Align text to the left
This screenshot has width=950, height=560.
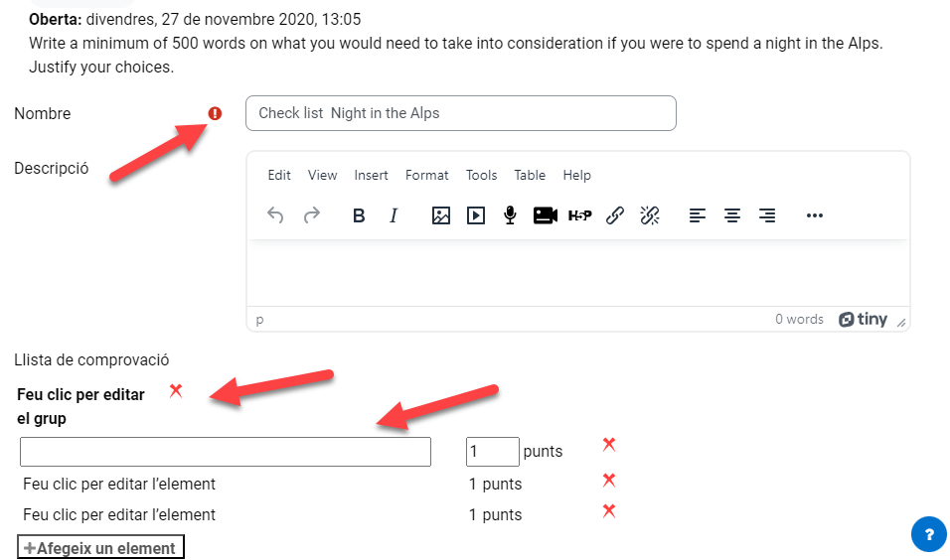[x=698, y=215]
